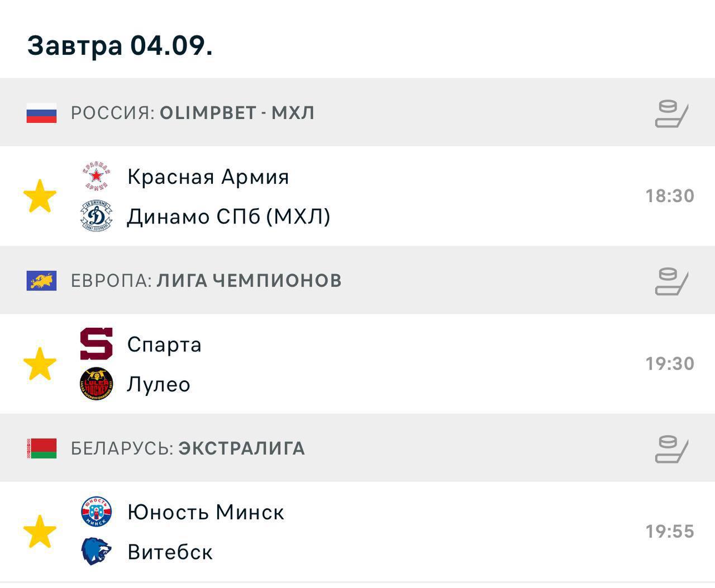Open the Экстралига league header

click(357, 448)
